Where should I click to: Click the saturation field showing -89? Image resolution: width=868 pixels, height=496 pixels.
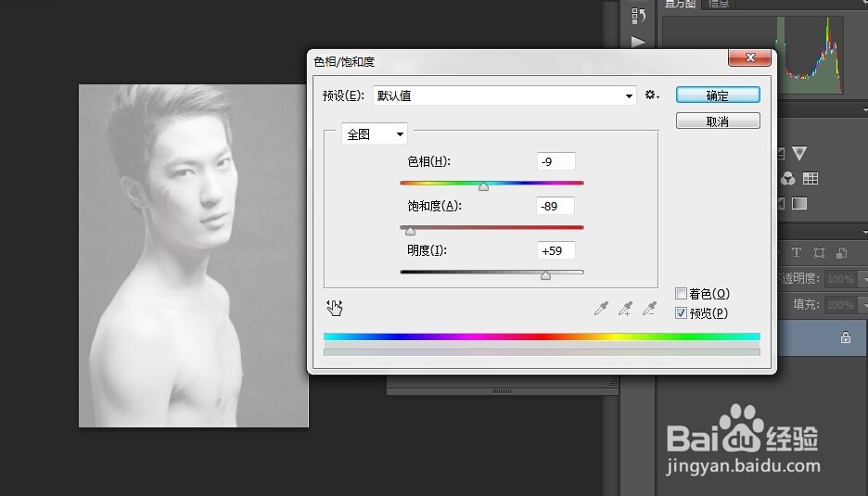coord(555,206)
